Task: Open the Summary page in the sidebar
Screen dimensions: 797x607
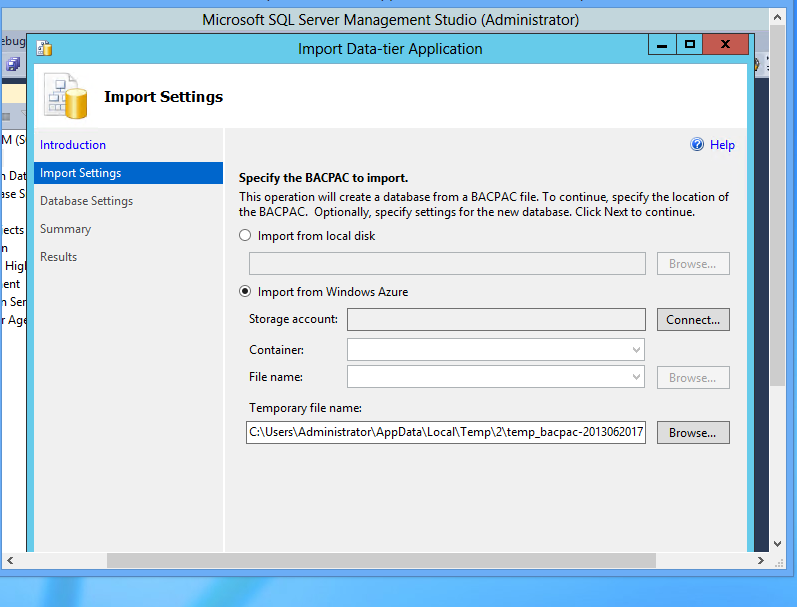Action: pos(65,229)
